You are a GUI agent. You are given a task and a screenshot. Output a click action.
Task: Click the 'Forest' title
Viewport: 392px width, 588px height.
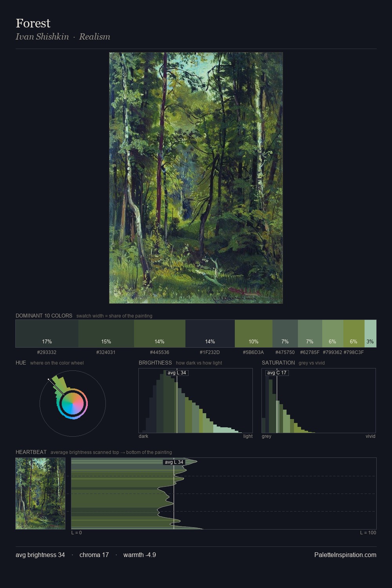[33, 23]
